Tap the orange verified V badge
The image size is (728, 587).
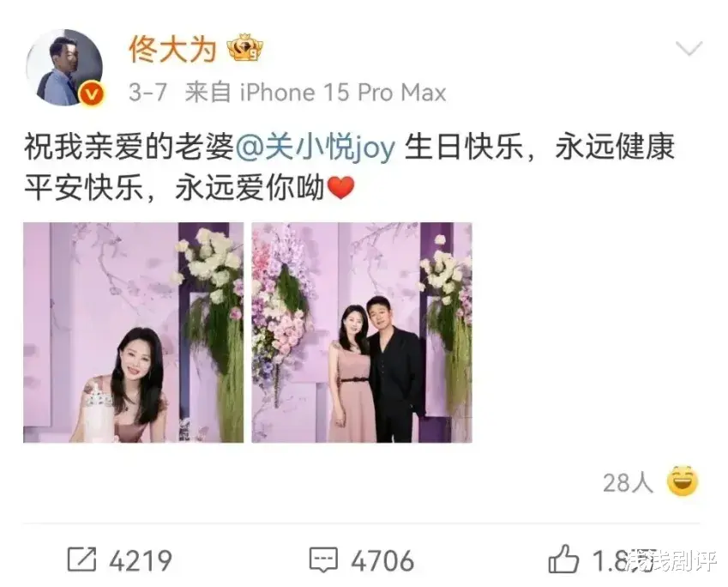[x=92, y=94]
